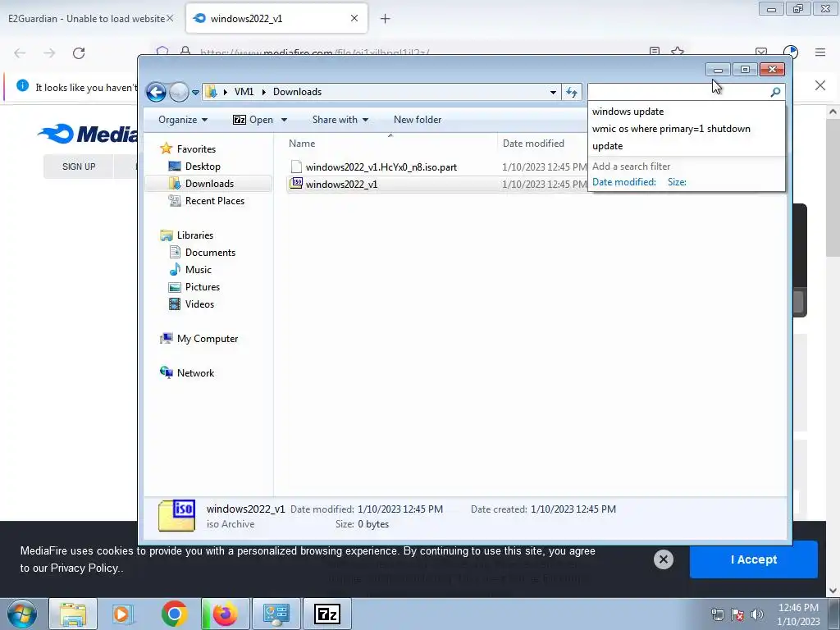
Task: Open Desktop in navigation pane
Action: pos(203,167)
